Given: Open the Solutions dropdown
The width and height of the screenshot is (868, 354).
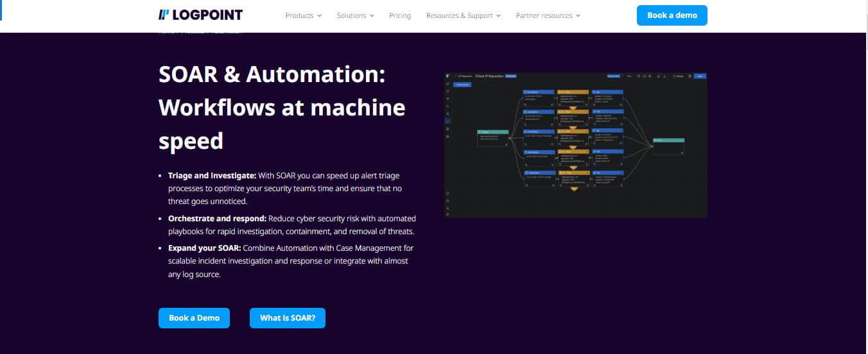Looking at the screenshot, I should point(355,15).
